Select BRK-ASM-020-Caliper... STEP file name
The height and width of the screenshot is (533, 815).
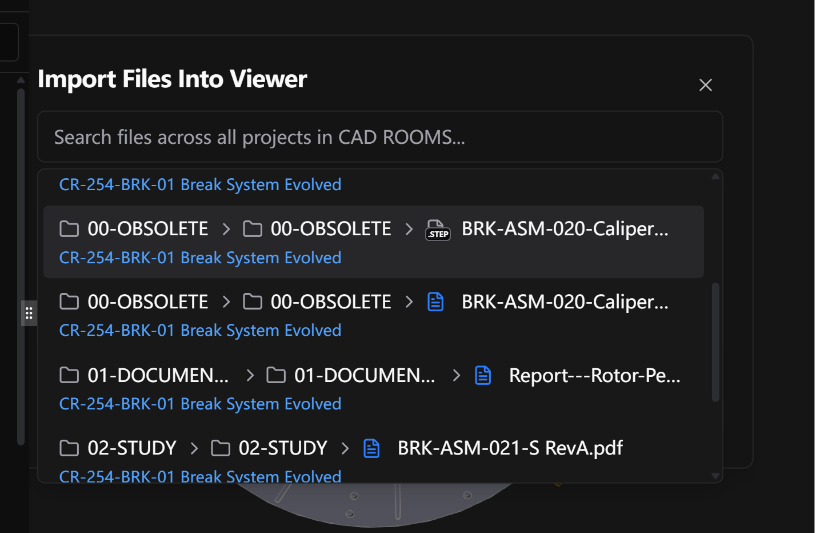[x=565, y=229]
